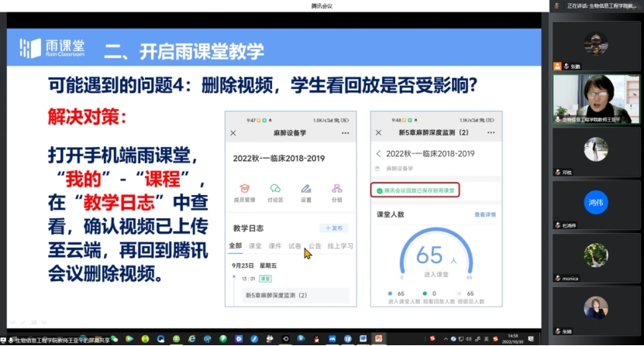Click the green play-arrow app in taskbar

[x=129, y=339]
